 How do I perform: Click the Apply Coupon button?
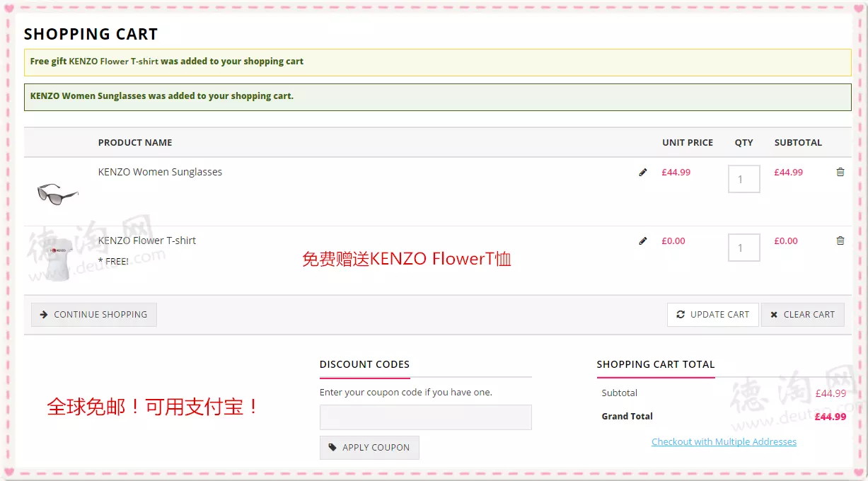point(369,448)
